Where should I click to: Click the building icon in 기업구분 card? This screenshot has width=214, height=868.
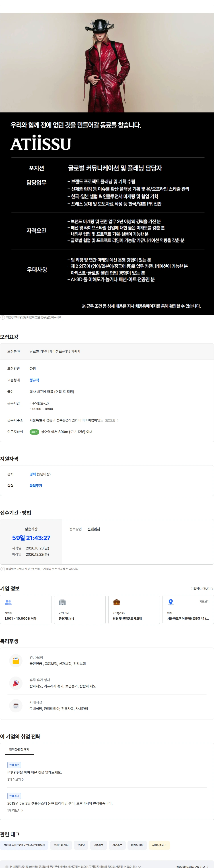pos(62,602)
